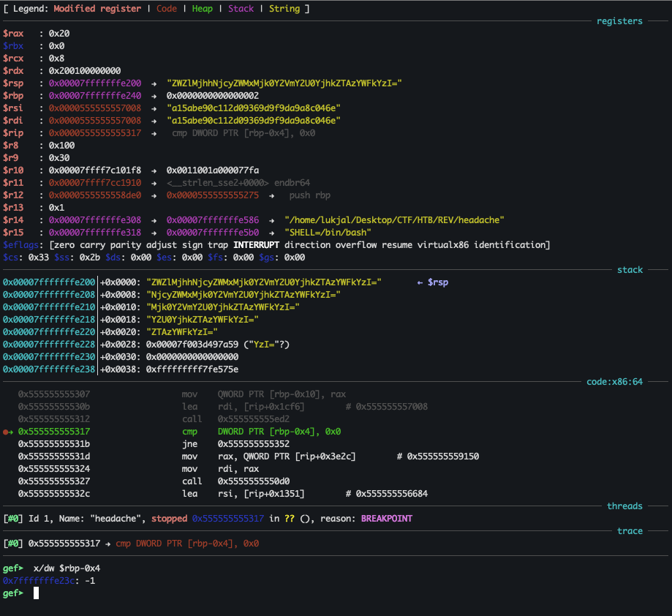Click the arrow after $rip pointing to cmp instruction
The height and width of the screenshot is (616, 672).
[154, 132]
